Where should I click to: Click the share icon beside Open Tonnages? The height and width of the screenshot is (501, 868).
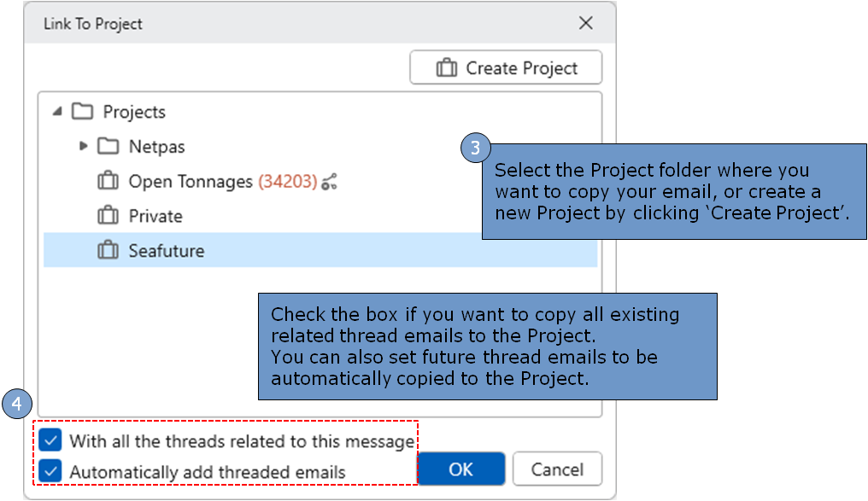(330, 182)
